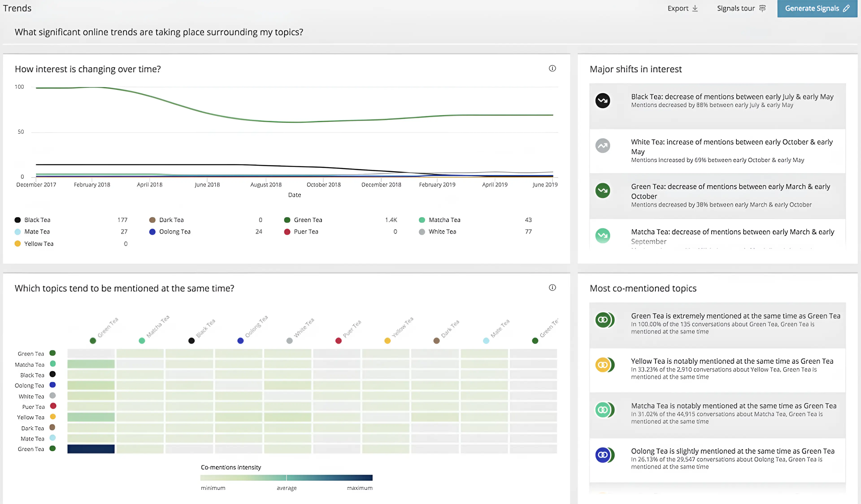Toggle Dark Tea series in chart legend
The height and width of the screenshot is (504, 861).
167,220
